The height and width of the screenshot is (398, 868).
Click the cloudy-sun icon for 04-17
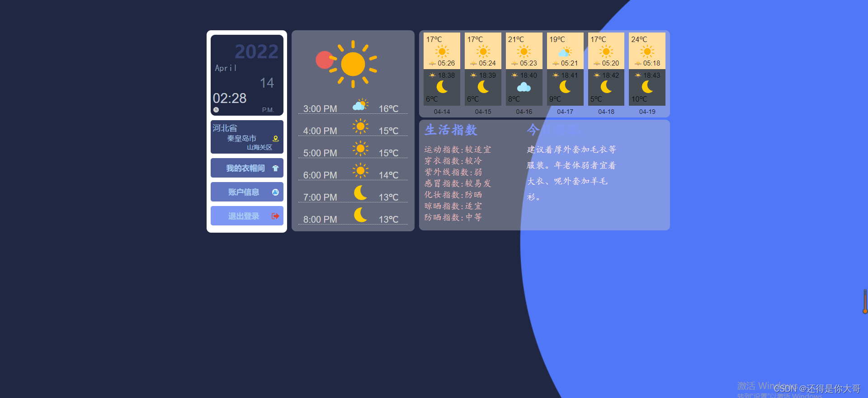pyautogui.click(x=565, y=52)
